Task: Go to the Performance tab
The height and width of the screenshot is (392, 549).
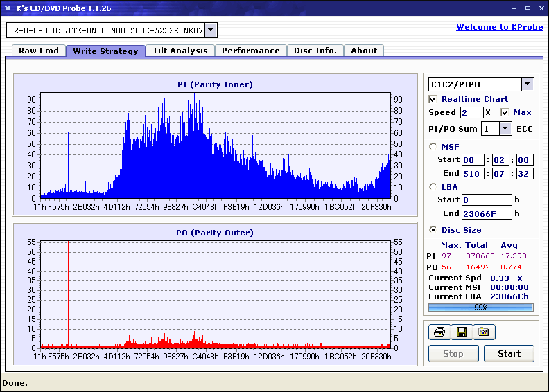Action: tap(251, 51)
